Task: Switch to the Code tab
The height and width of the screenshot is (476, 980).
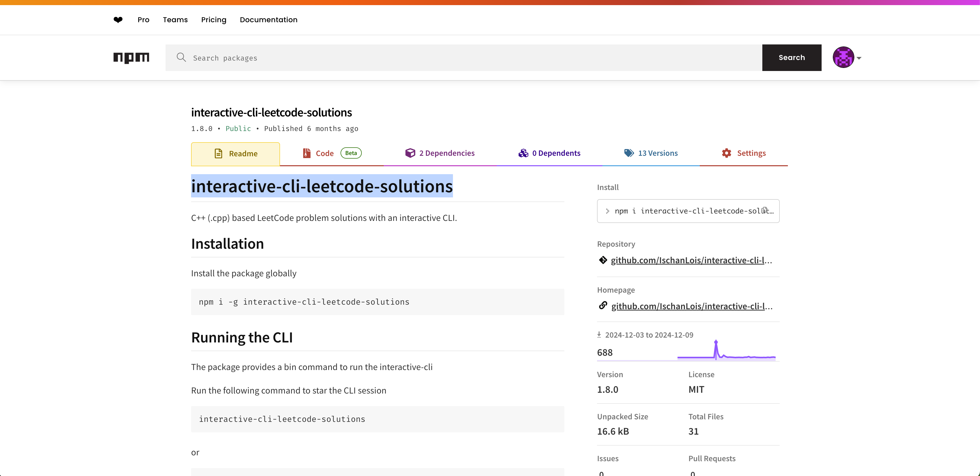Action: tap(332, 153)
